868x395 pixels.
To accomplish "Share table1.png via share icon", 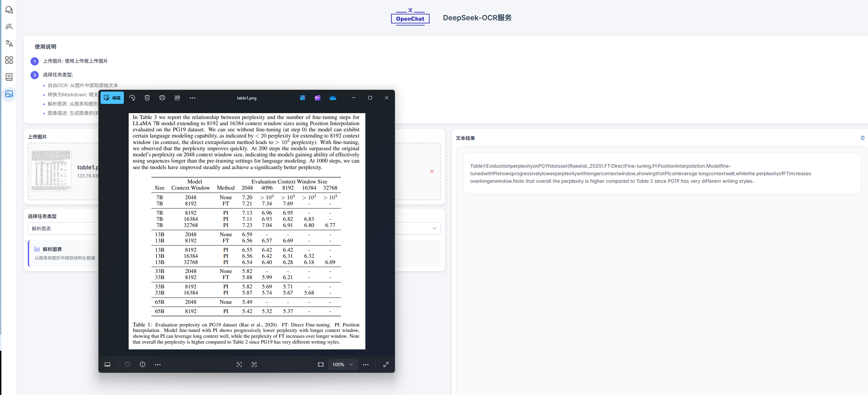I will (x=177, y=98).
